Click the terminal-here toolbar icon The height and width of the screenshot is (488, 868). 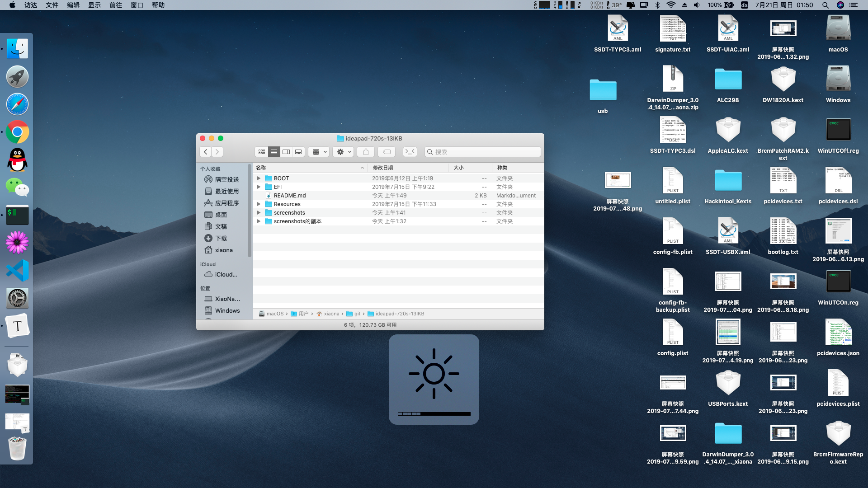click(x=410, y=152)
